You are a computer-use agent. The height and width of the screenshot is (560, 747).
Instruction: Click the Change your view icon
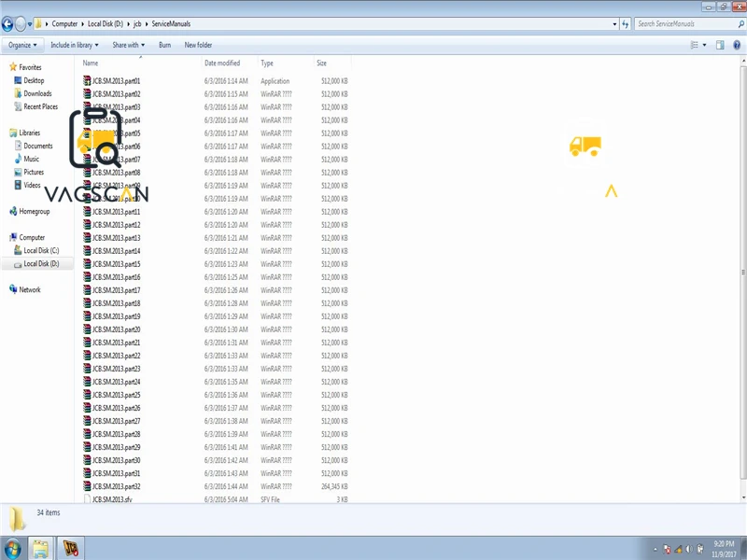point(694,45)
